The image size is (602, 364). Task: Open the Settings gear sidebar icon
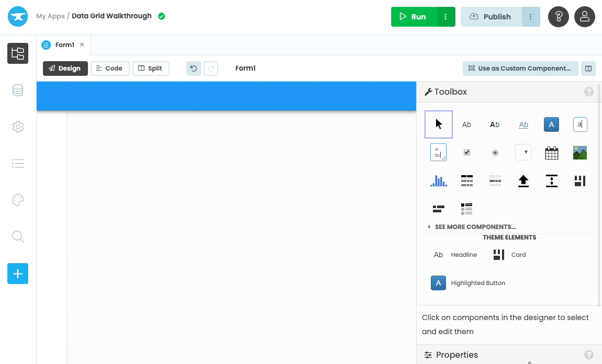point(18,127)
